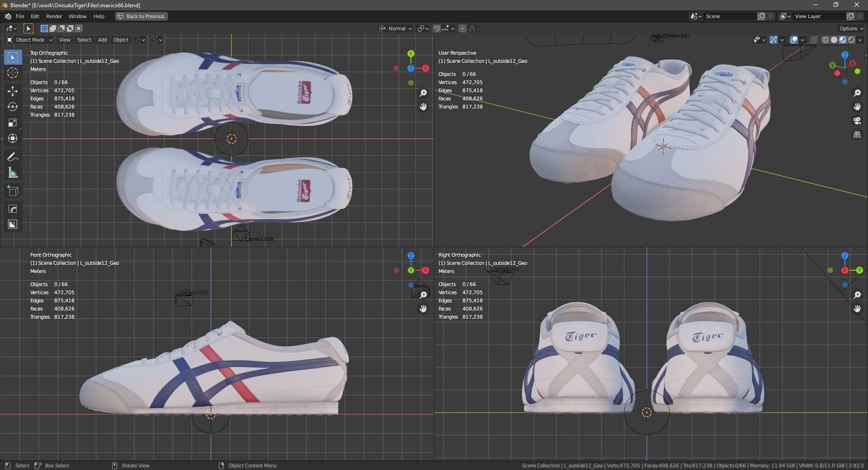Activate the Rotate tool
This screenshot has height=470, width=868.
click(13, 107)
